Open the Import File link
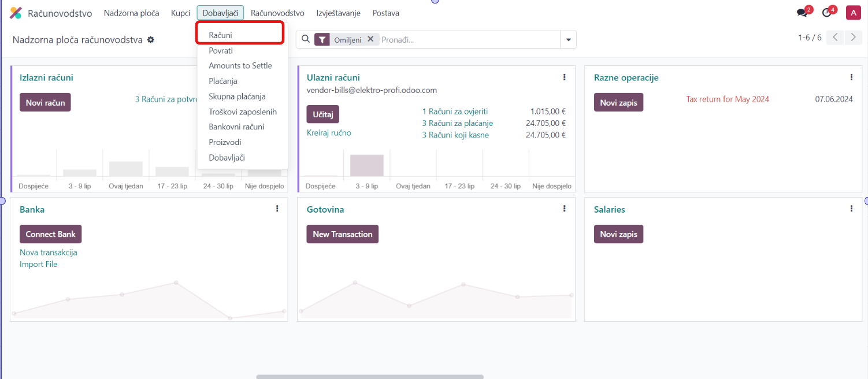The width and height of the screenshot is (868, 379). coord(38,264)
